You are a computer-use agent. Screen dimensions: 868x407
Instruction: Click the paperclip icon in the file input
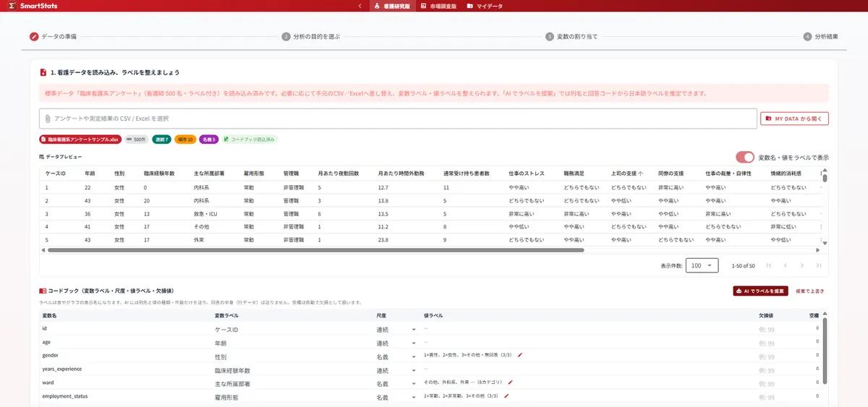pos(47,118)
